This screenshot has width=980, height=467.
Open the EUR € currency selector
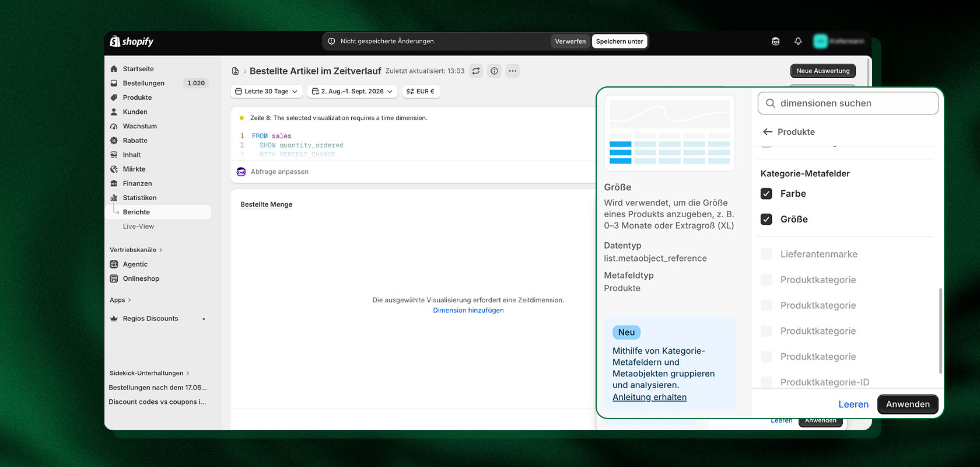421,92
